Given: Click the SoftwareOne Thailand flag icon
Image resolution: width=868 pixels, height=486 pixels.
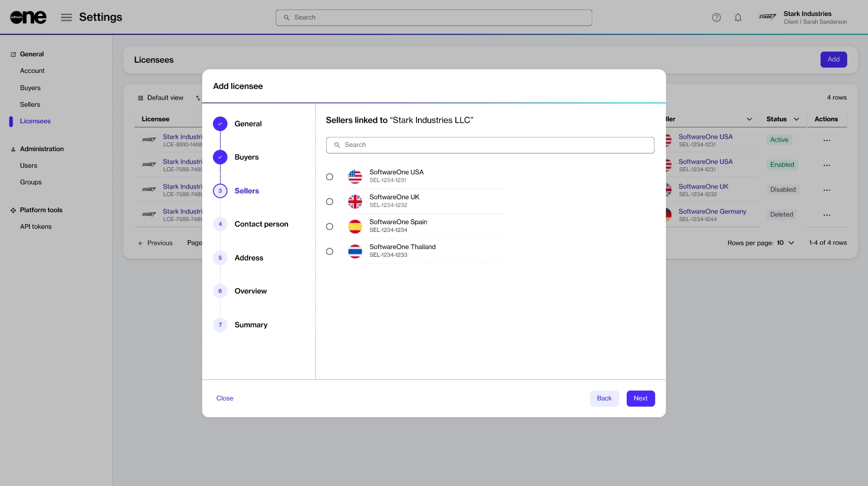Looking at the screenshot, I should tap(355, 251).
